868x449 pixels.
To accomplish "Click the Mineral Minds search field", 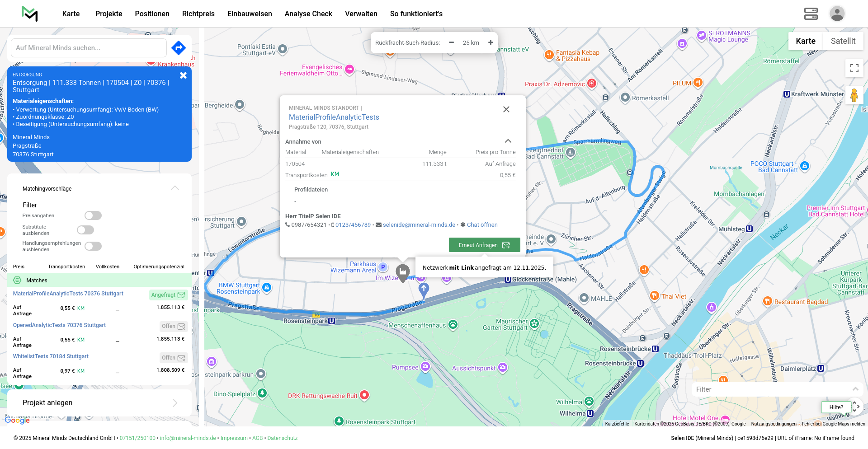I will pyautogui.click(x=89, y=48).
